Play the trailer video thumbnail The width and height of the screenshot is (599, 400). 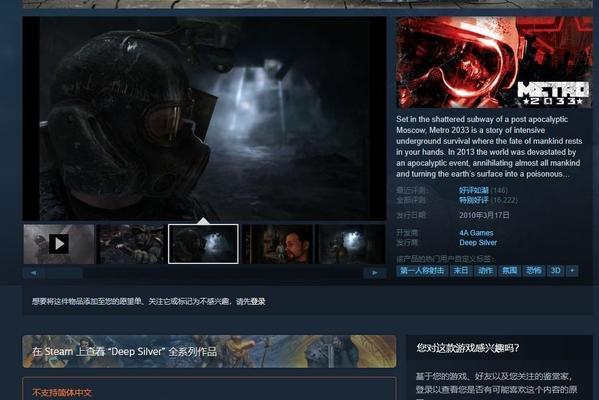tap(59, 244)
